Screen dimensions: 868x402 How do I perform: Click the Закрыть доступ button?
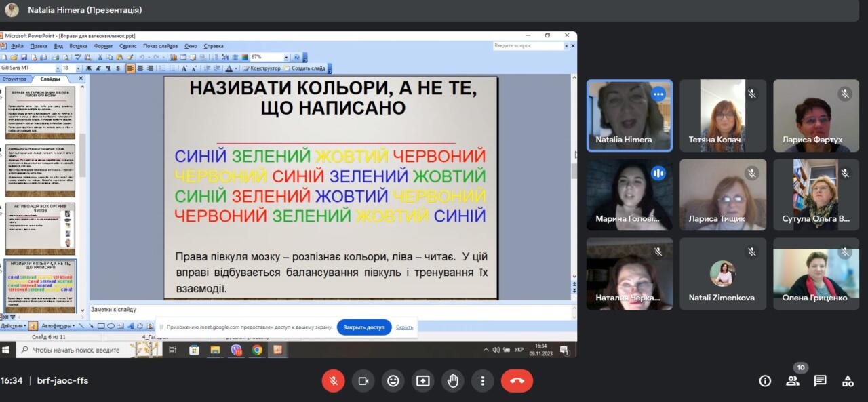click(364, 327)
